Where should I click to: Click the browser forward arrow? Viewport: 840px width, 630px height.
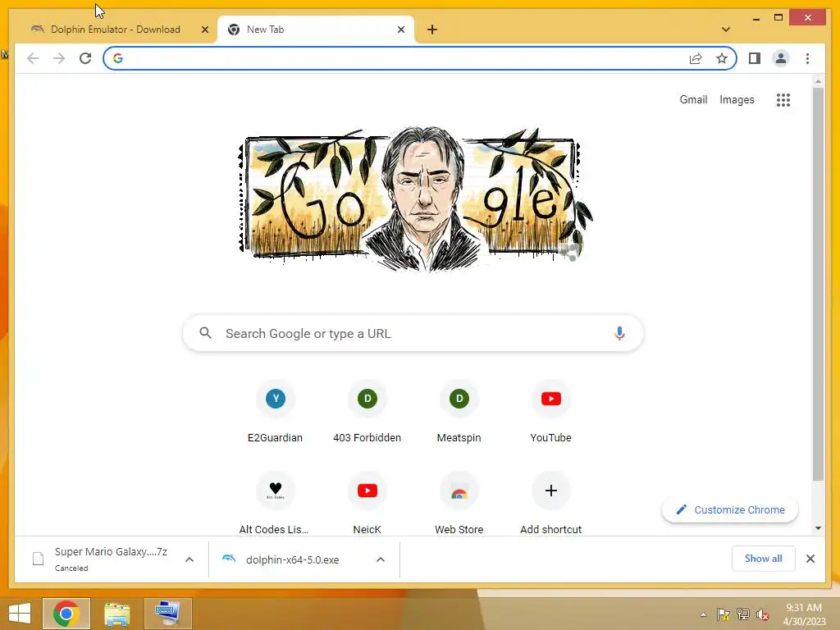point(59,58)
